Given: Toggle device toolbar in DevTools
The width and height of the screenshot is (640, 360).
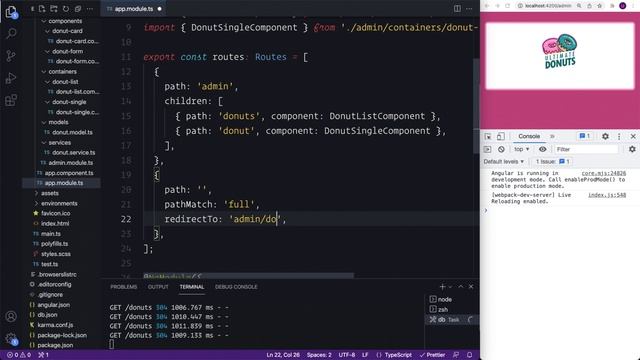Looking at the screenshot, I should click(x=500, y=136).
